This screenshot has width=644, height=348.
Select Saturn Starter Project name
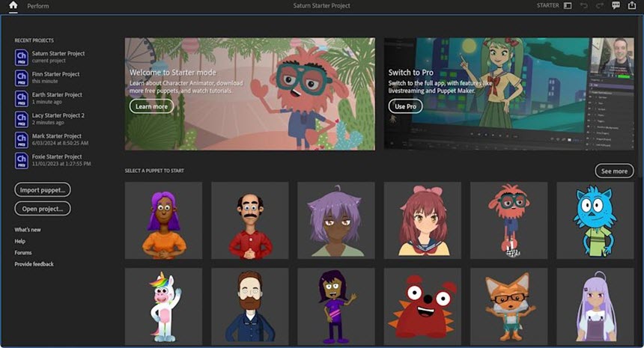coord(58,53)
